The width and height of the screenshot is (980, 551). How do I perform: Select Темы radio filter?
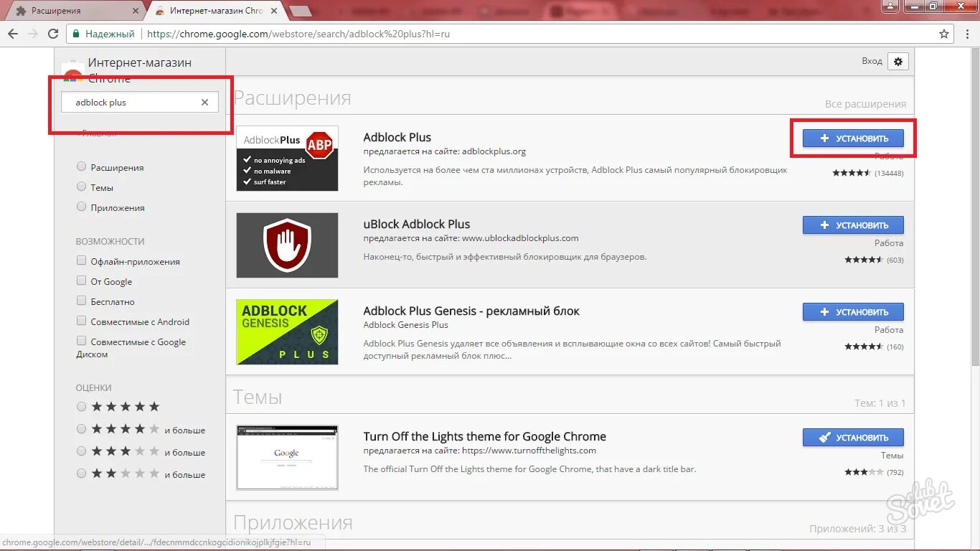tap(81, 187)
